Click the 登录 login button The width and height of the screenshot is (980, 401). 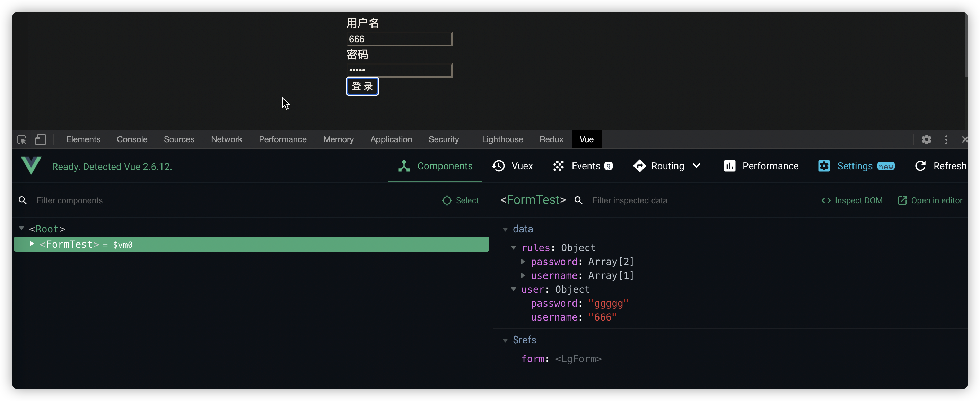point(362,86)
